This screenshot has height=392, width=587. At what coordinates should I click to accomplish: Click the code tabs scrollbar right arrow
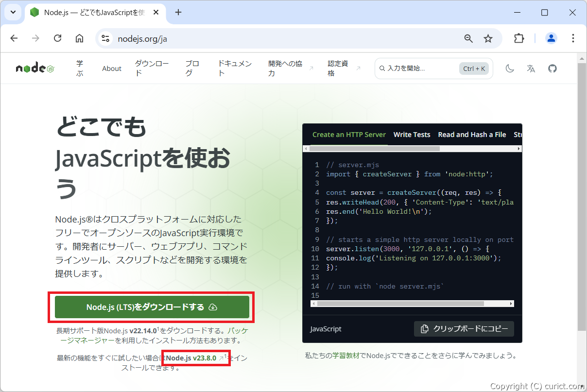pos(518,149)
